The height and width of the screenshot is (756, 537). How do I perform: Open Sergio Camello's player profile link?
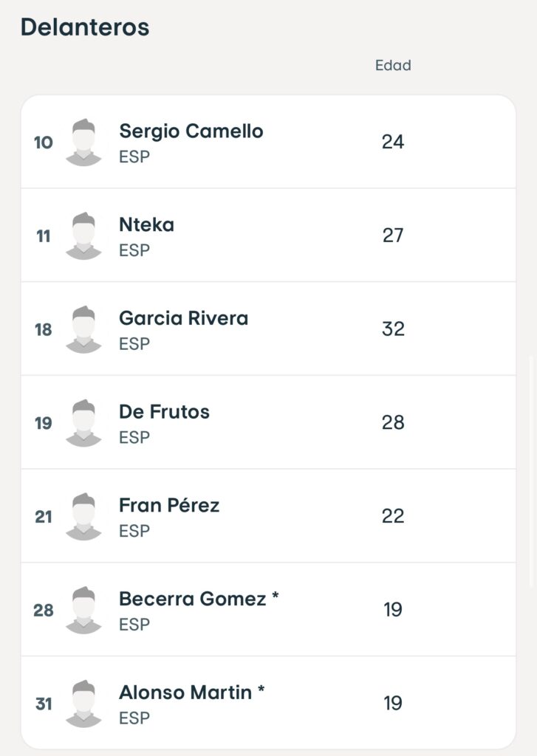tap(191, 131)
